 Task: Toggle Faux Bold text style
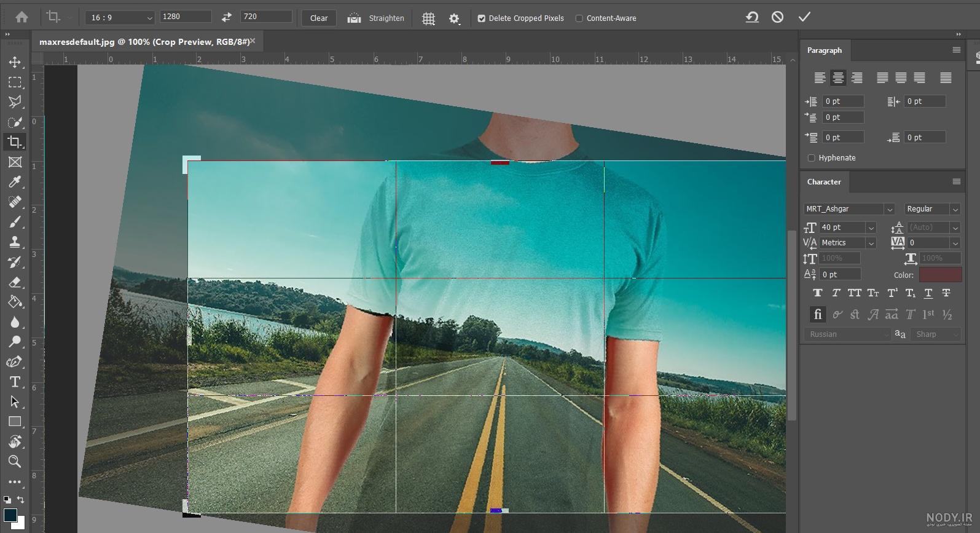(x=817, y=293)
